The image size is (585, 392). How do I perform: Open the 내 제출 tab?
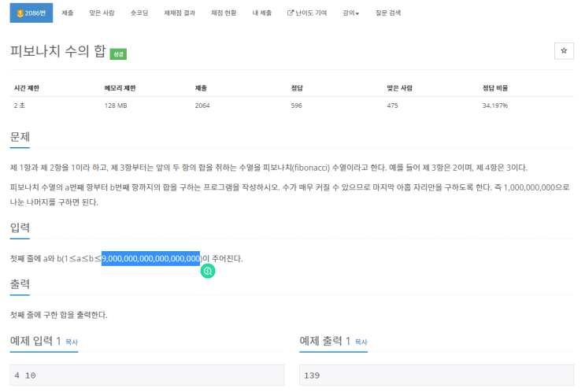262,13
